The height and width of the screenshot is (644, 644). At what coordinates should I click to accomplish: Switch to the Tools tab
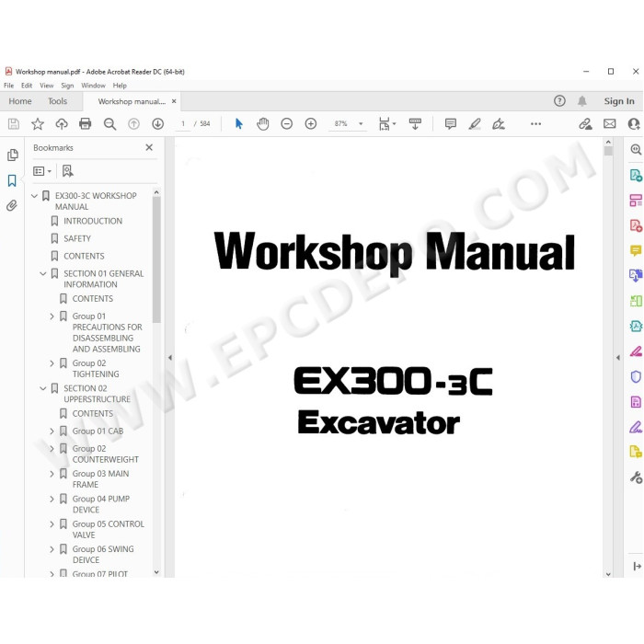[x=57, y=101]
